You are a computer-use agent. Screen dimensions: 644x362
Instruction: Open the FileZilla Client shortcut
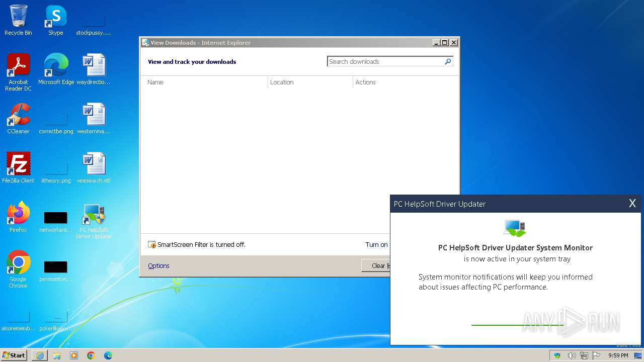[18, 167]
